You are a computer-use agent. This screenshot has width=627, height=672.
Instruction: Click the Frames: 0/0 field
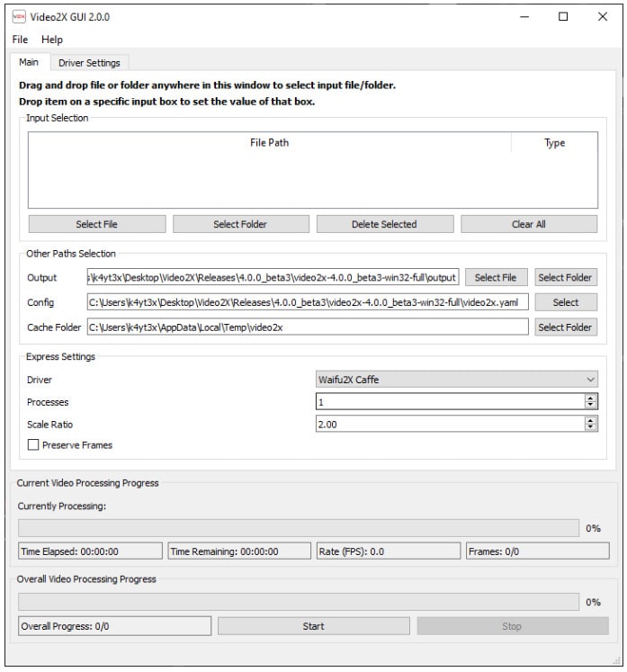click(x=537, y=551)
